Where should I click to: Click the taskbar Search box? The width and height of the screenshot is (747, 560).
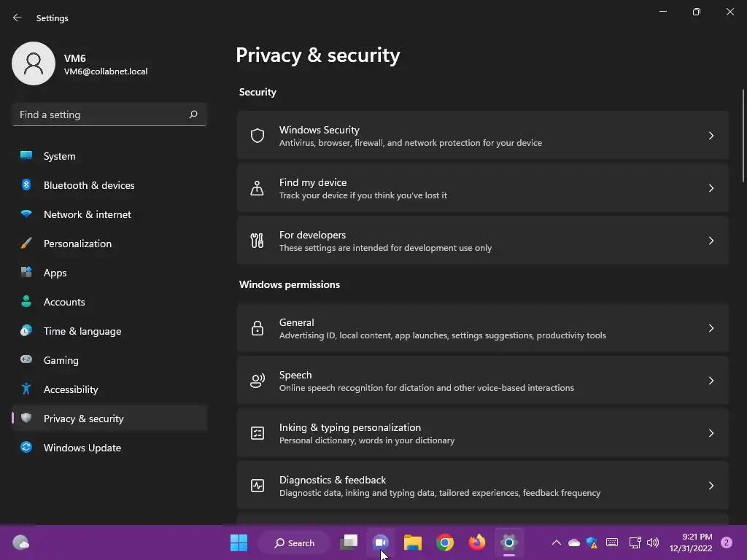pos(294,542)
